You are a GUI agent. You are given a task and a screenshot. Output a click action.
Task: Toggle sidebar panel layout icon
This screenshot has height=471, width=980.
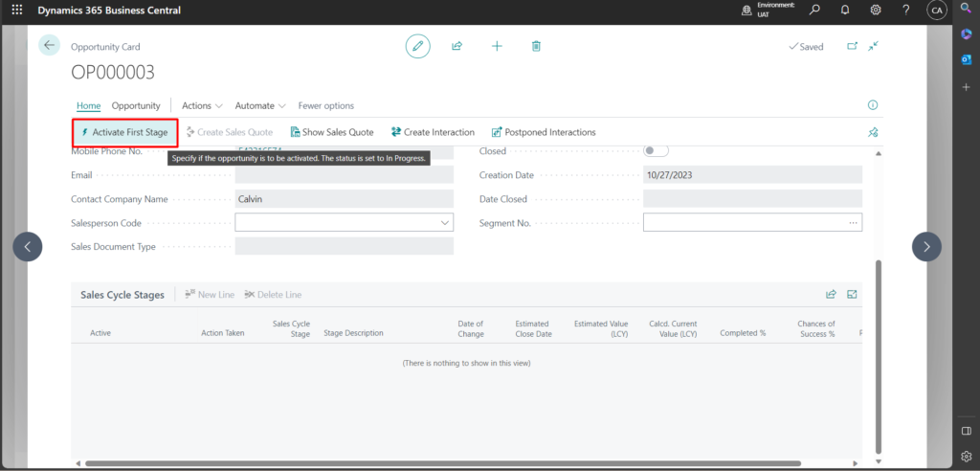966,431
